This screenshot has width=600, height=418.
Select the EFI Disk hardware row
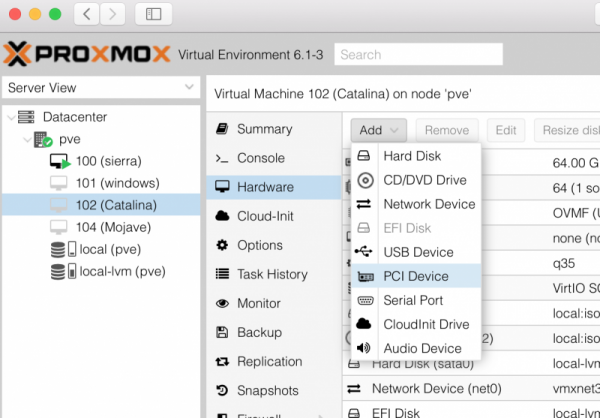471,412
